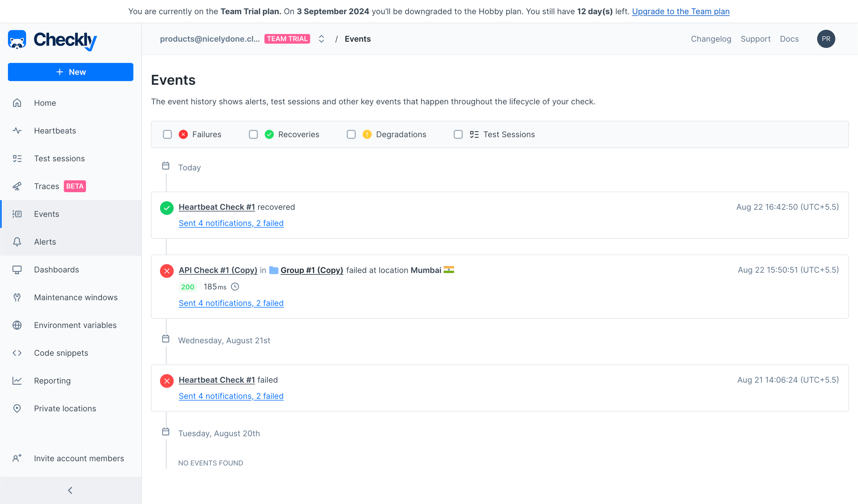Click the red failed icon on API Check #1 (Copy)
Screen dimensions: 858x504
[167, 271]
